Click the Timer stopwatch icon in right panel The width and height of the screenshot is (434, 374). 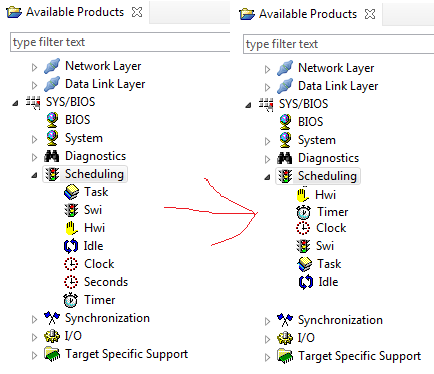(x=303, y=212)
